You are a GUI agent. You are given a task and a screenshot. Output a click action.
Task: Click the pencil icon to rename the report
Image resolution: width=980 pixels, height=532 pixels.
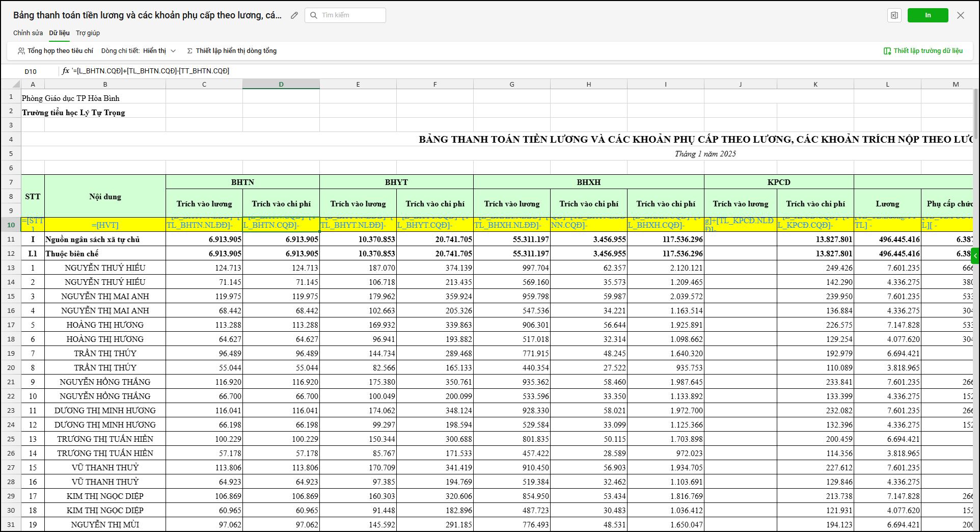[x=294, y=15]
